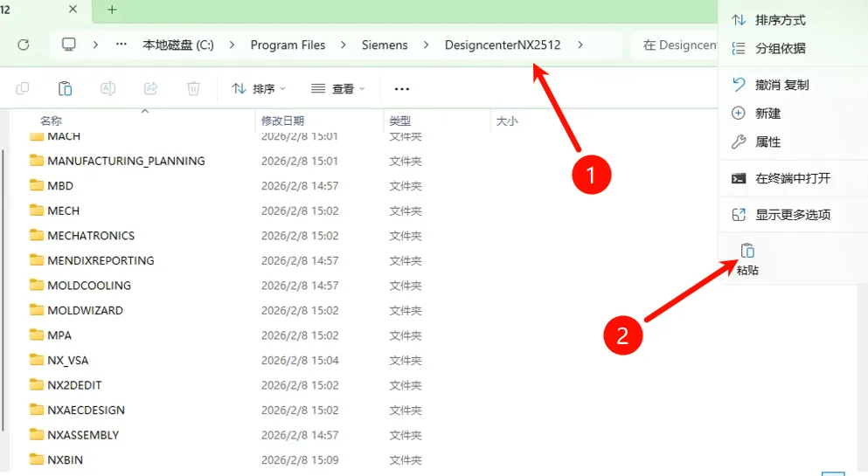The image size is (868, 476).
Task: Click the NXBIN modified date 2026/2/8 15:09
Action: point(300,460)
